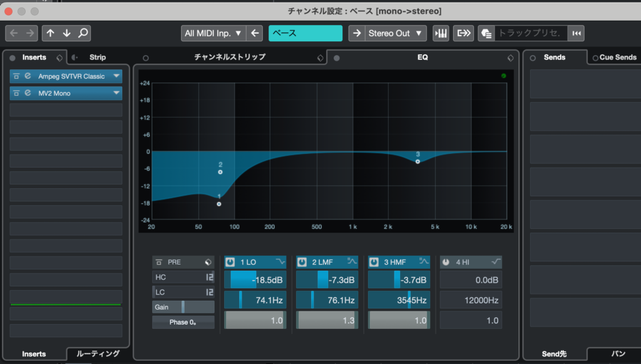Click the Phase 0° button
Screen dimensions: 641x364
click(x=183, y=322)
